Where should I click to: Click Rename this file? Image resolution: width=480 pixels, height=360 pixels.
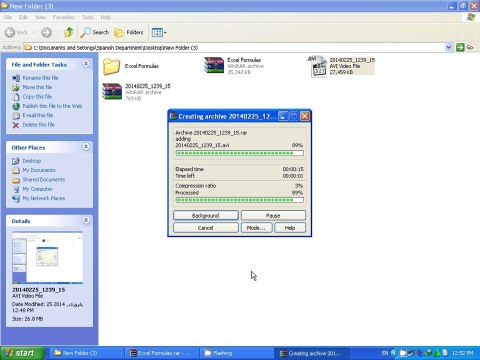[40, 78]
